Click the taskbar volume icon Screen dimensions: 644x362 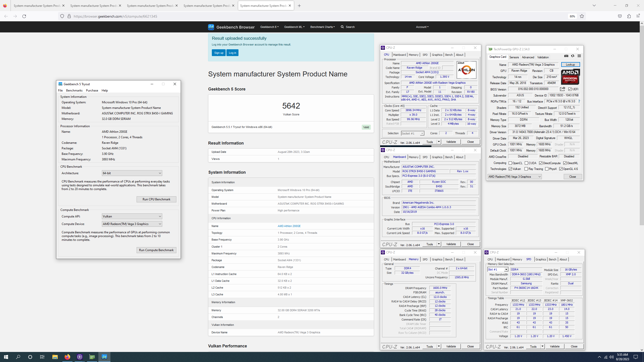[x=612, y=357]
